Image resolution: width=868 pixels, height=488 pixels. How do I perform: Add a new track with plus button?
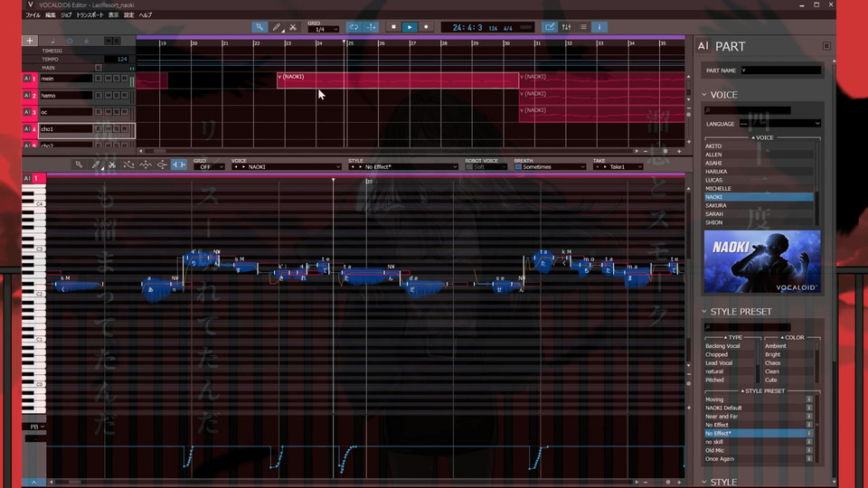[29, 41]
